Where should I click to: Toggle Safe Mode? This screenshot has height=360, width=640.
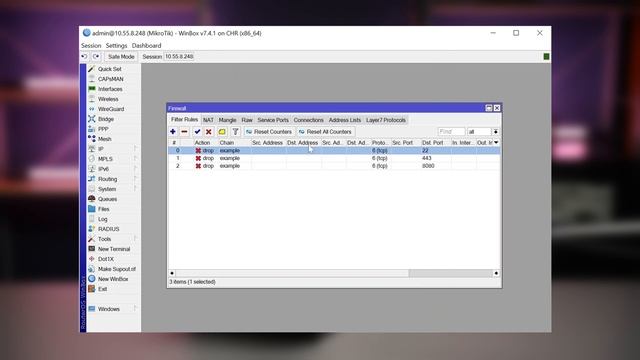tap(121, 57)
